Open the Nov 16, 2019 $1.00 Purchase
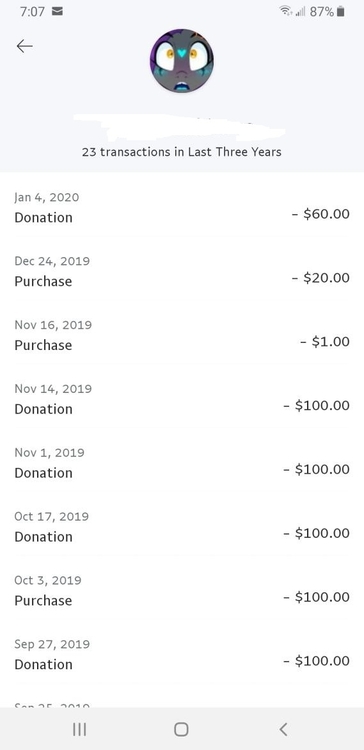Image resolution: width=364 pixels, height=750 pixels. (x=182, y=335)
